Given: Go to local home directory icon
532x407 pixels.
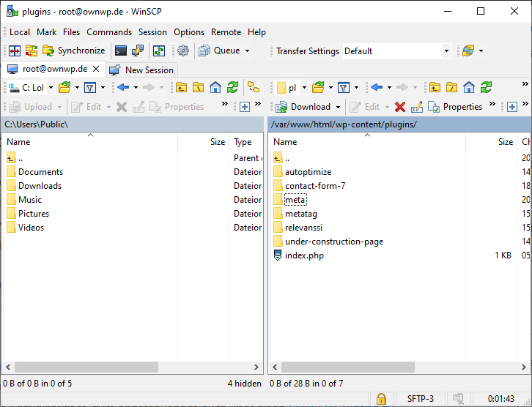Looking at the screenshot, I should (x=215, y=87).
